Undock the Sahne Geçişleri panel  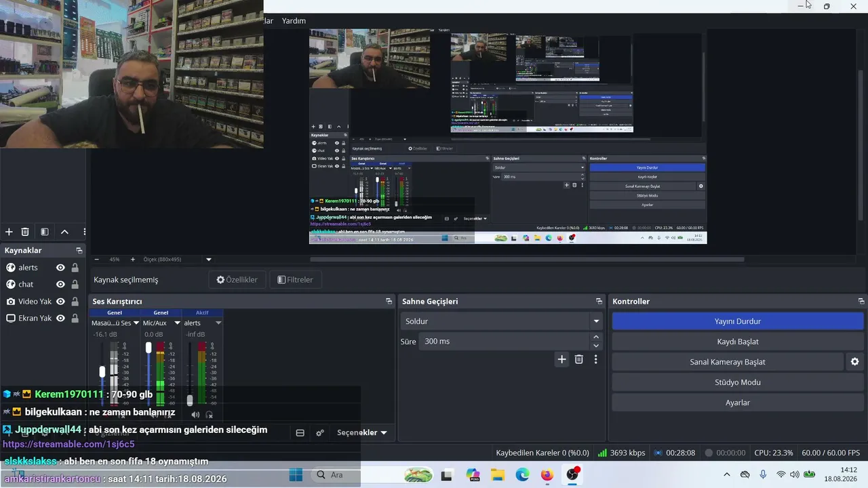599,302
